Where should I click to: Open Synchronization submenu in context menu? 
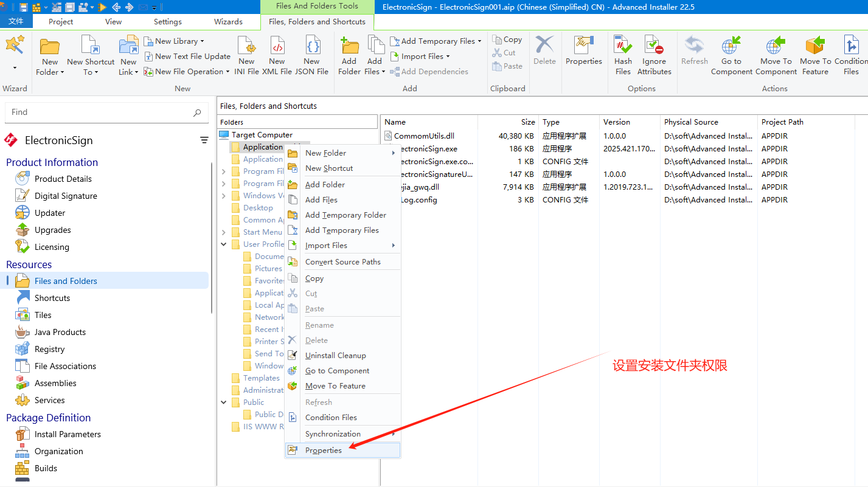pyautogui.click(x=343, y=433)
